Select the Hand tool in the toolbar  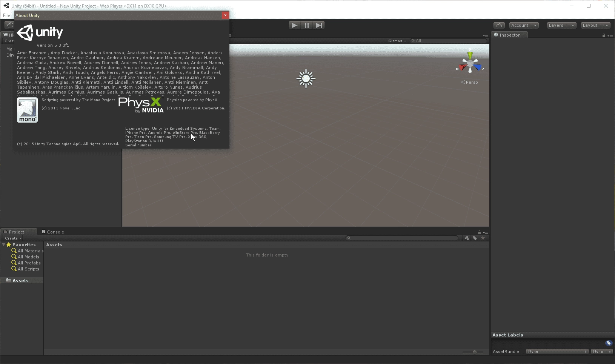point(9,25)
